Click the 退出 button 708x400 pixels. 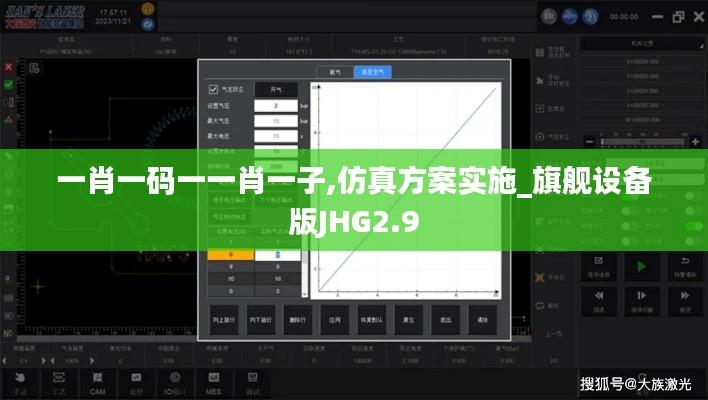coord(446,320)
